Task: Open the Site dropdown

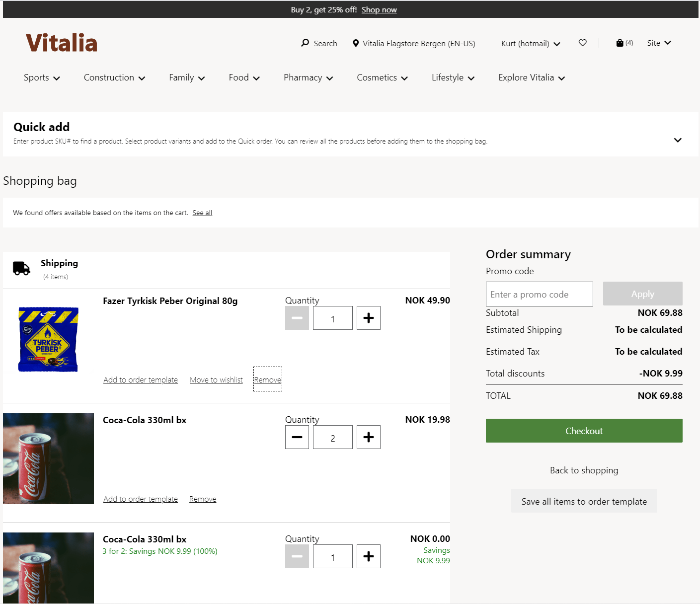Action: pos(659,43)
